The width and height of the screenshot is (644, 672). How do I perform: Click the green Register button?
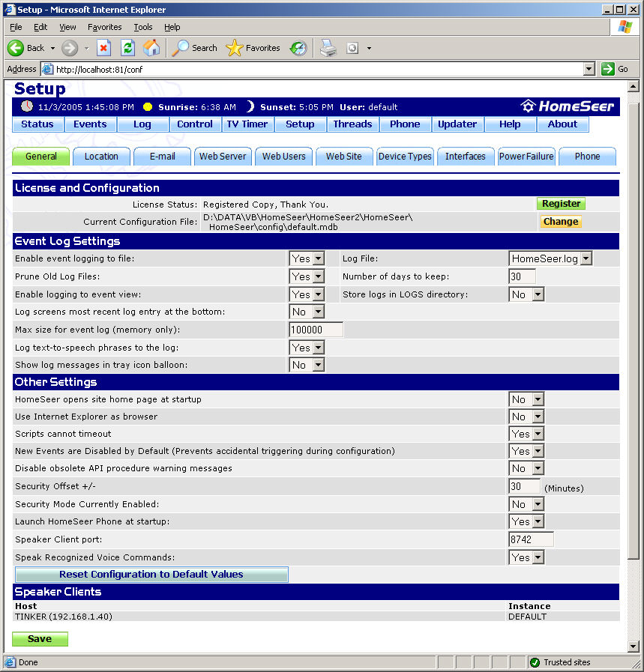point(561,204)
